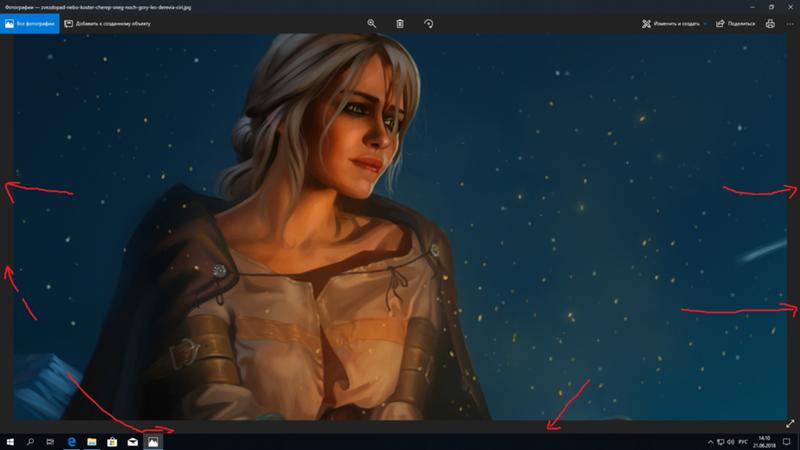Zoom in with the magnifier icon
The image size is (800, 450).
point(371,23)
